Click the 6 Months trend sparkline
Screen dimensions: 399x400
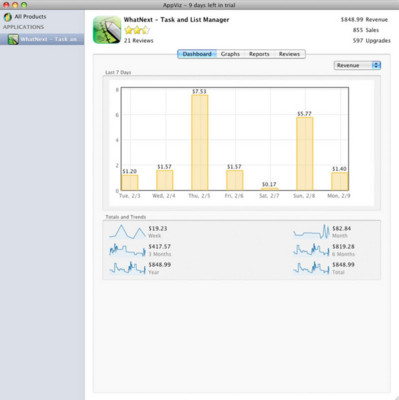pyautogui.click(x=311, y=250)
